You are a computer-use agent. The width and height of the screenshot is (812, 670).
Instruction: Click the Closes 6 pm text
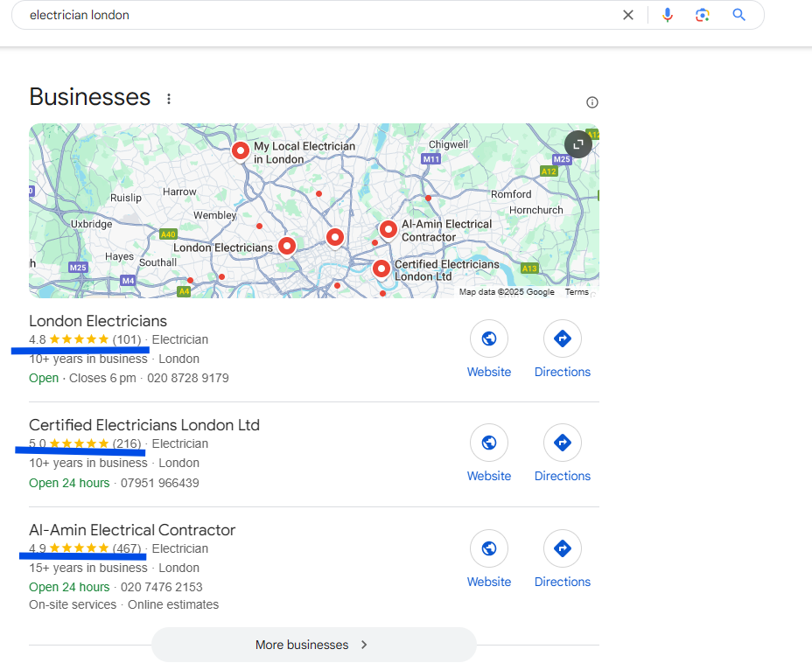coord(102,378)
